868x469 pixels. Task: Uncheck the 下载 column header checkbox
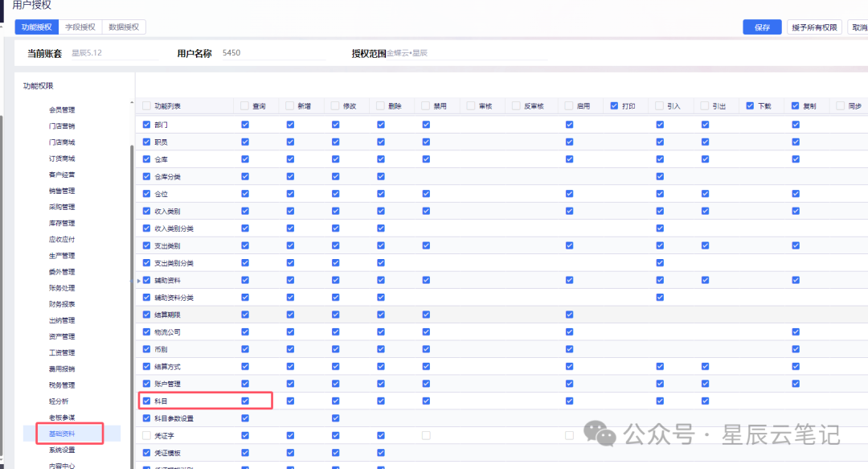click(750, 106)
